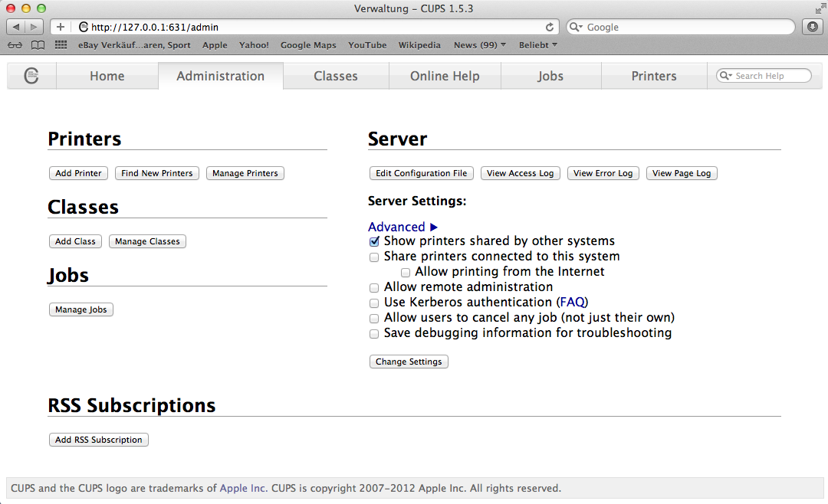Click View Error Log button
The height and width of the screenshot is (504, 828).
603,173
